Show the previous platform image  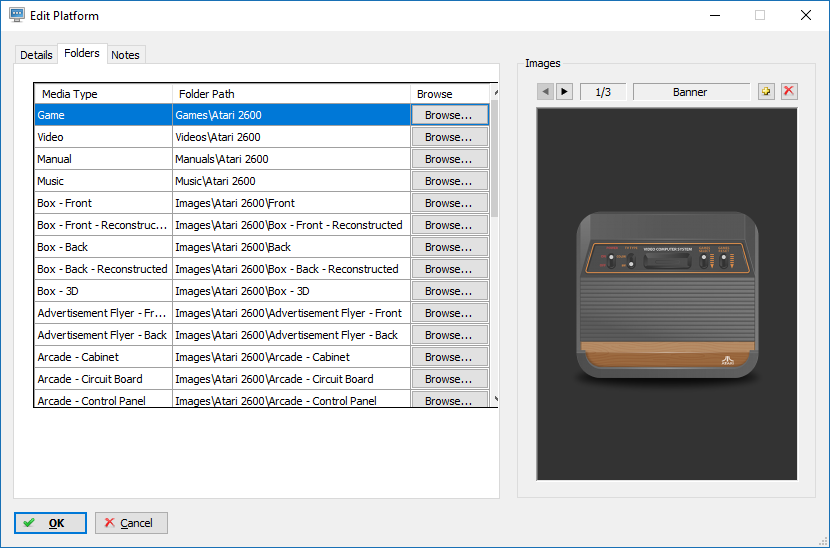coord(545,92)
